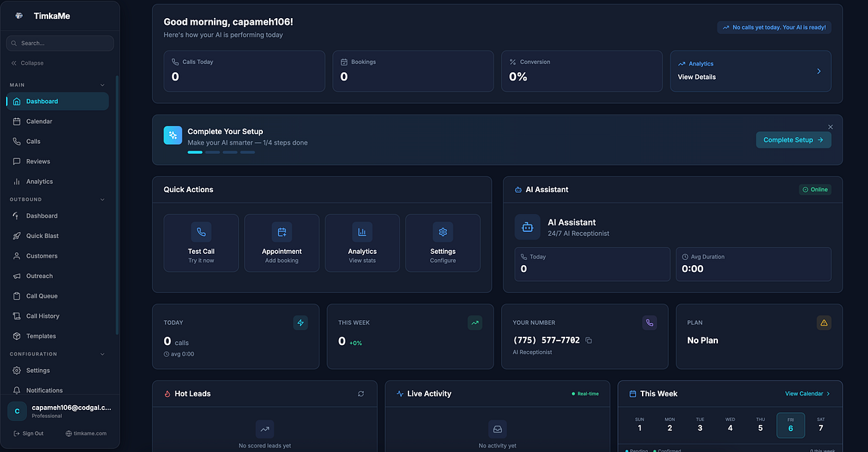
Task: Click the TimkaMe logo icon
Action: pos(19,16)
